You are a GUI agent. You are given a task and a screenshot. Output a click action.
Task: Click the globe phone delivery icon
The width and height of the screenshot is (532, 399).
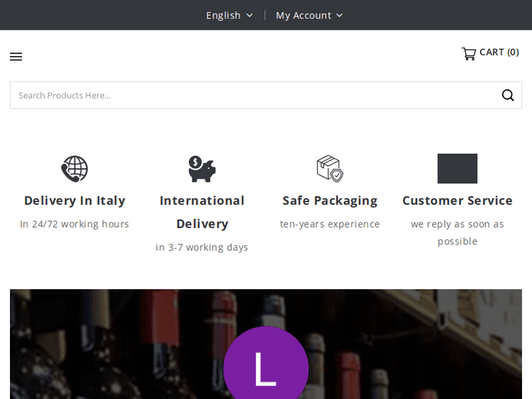[x=74, y=169]
